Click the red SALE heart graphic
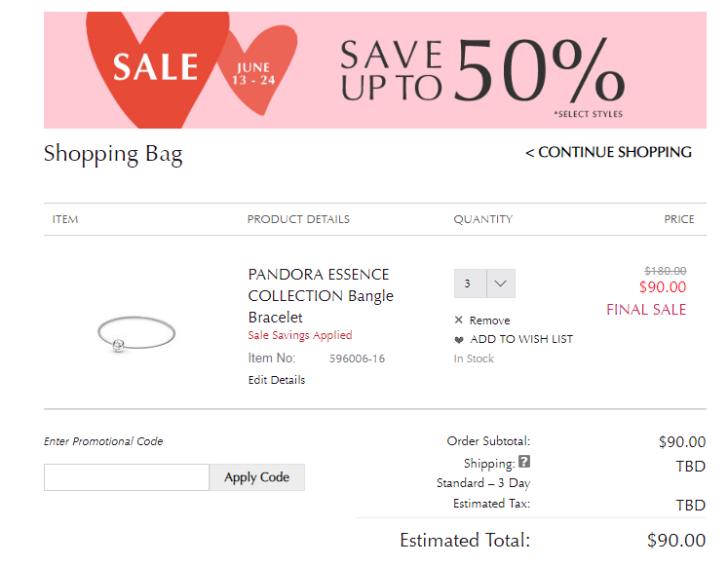 pyautogui.click(x=156, y=67)
